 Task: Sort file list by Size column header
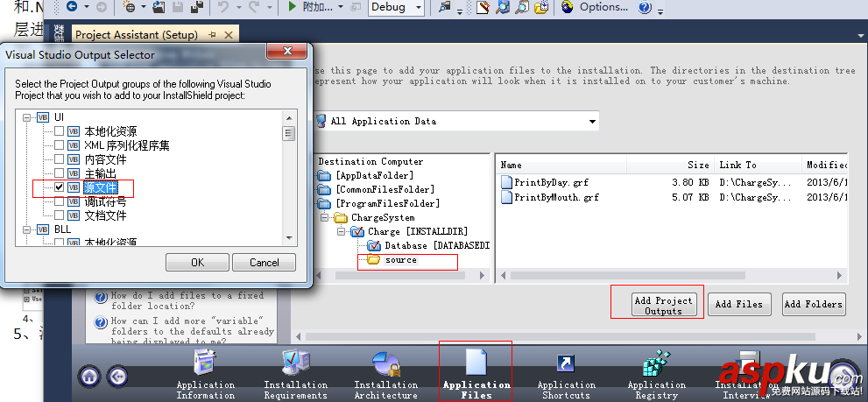[x=670, y=165]
